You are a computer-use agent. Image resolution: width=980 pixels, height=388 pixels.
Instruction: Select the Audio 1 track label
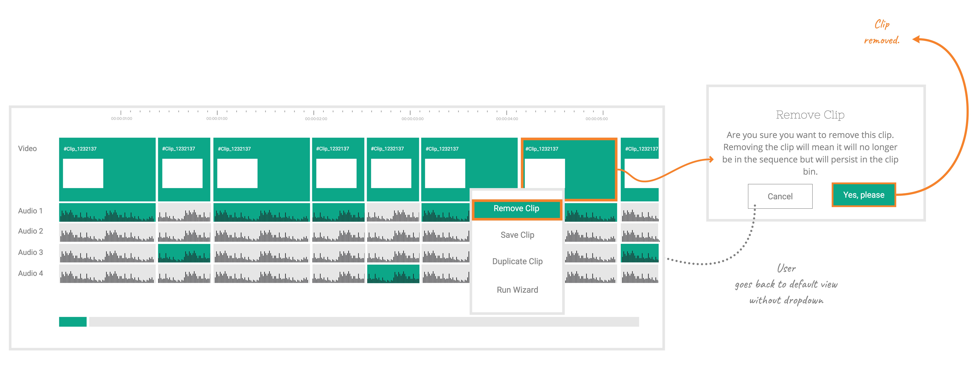click(30, 211)
